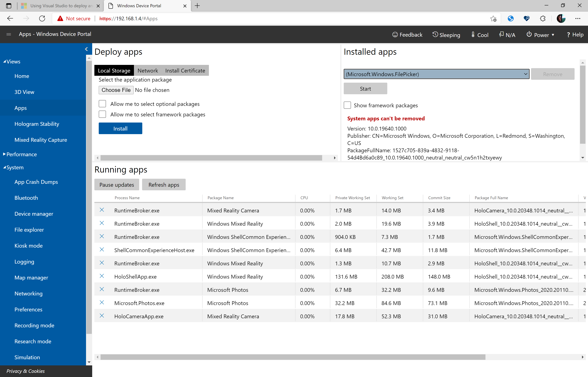Open Device manager page

pos(34,214)
